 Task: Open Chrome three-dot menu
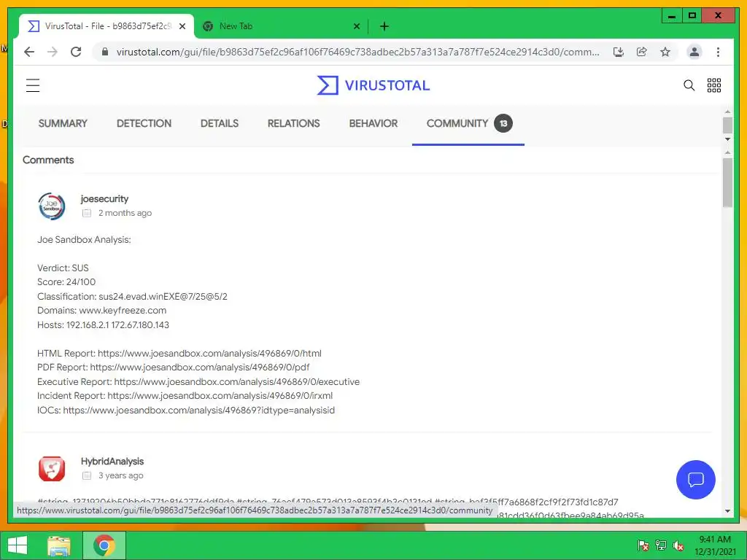(x=718, y=52)
